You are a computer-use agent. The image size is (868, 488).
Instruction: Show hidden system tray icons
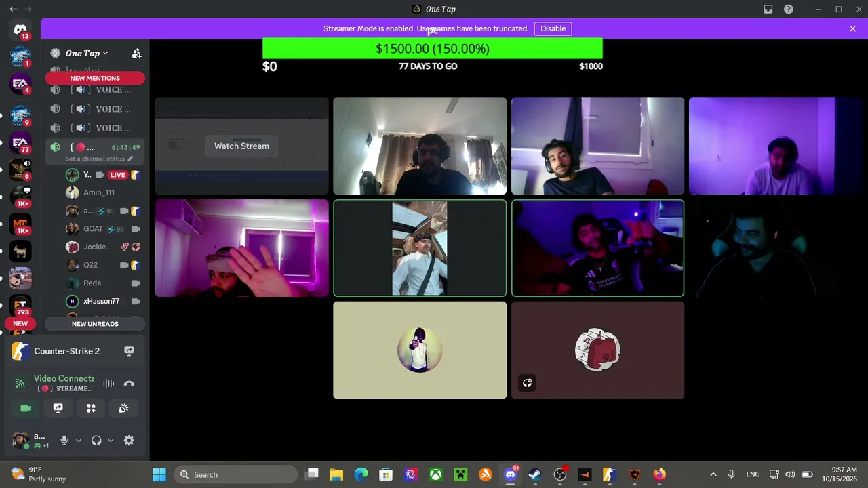pos(713,474)
